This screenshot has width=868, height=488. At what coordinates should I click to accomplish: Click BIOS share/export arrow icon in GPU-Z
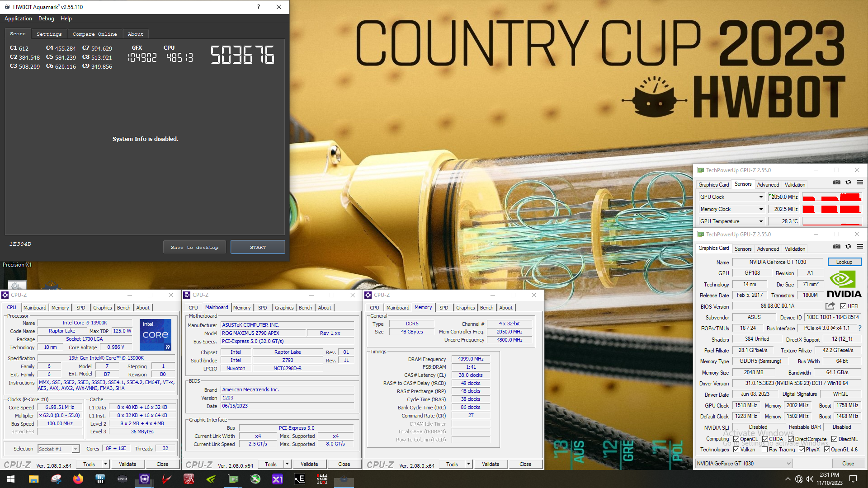tap(830, 306)
